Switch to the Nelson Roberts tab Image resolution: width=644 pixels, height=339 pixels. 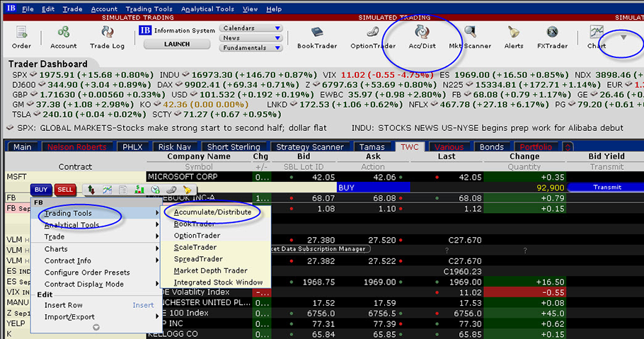point(77,146)
